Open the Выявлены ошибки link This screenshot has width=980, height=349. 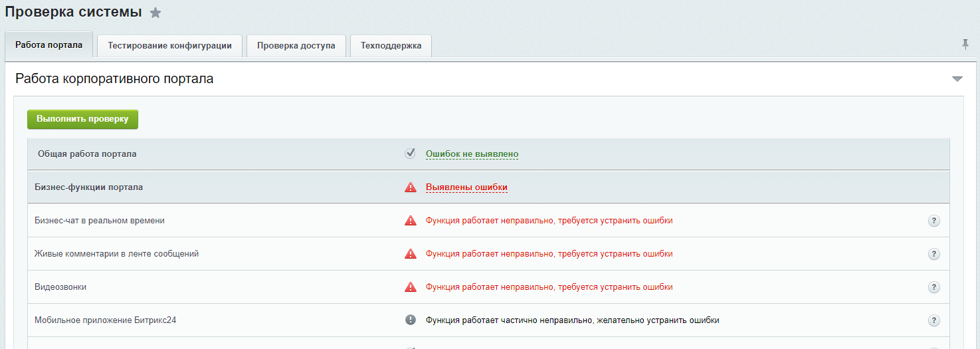click(466, 187)
